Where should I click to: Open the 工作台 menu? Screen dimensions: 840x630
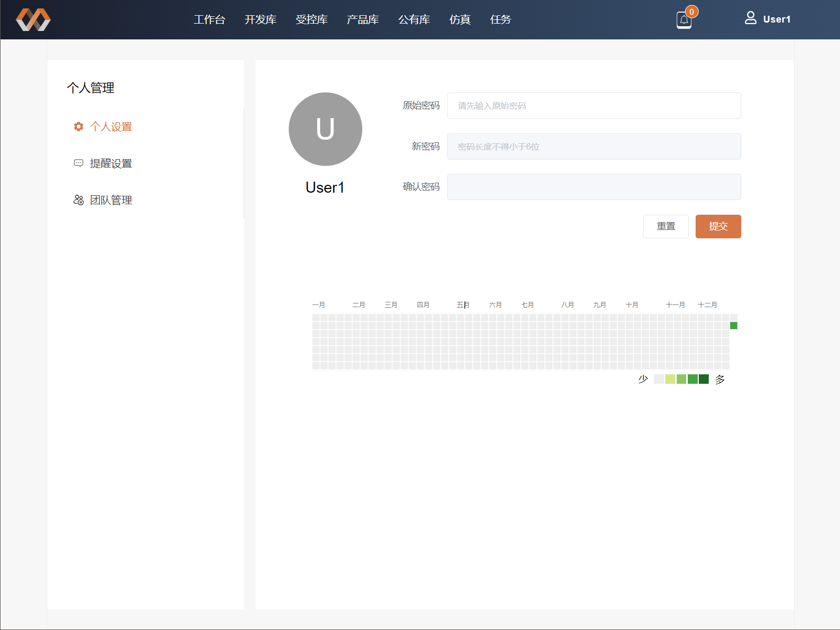pyautogui.click(x=209, y=19)
